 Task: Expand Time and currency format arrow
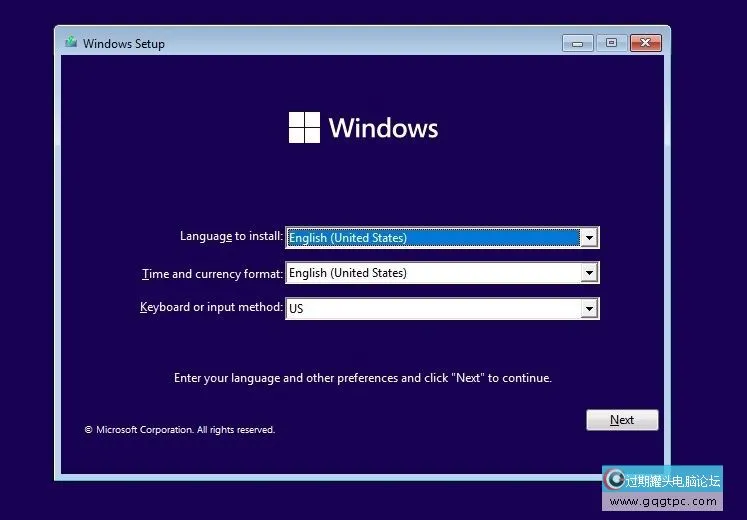(x=589, y=273)
